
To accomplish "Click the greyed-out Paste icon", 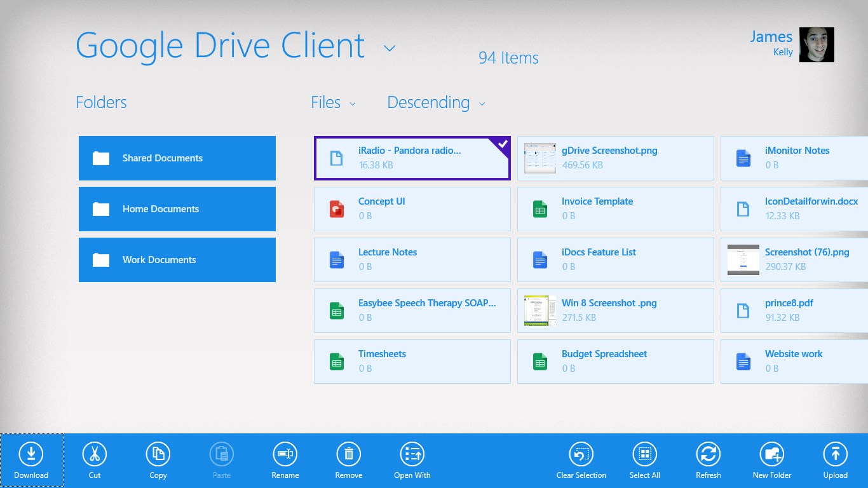I will pos(222,454).
